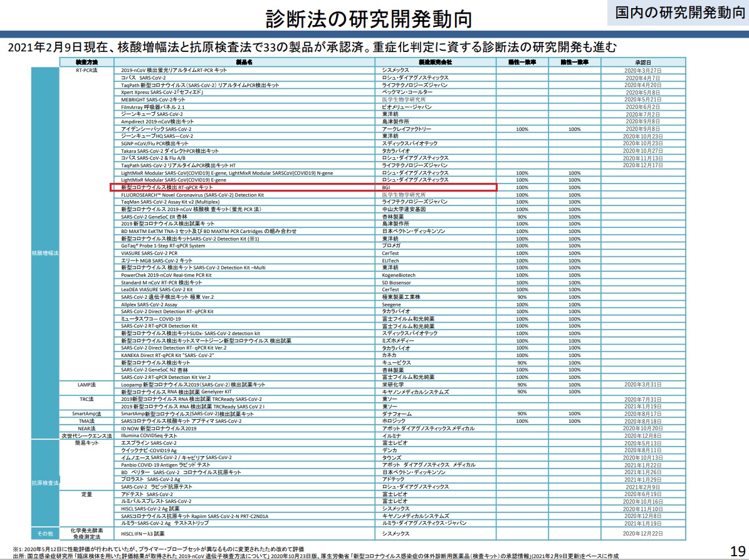Select product エスプライン SARS-CoV-2
The height and width of the screenshot is (560, 749).
[149, 443]
